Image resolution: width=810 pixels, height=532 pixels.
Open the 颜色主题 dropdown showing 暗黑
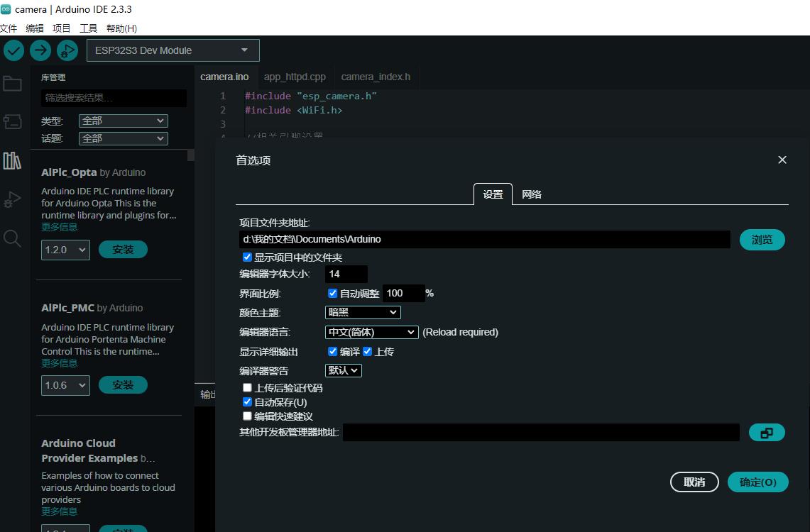(363, 312)
